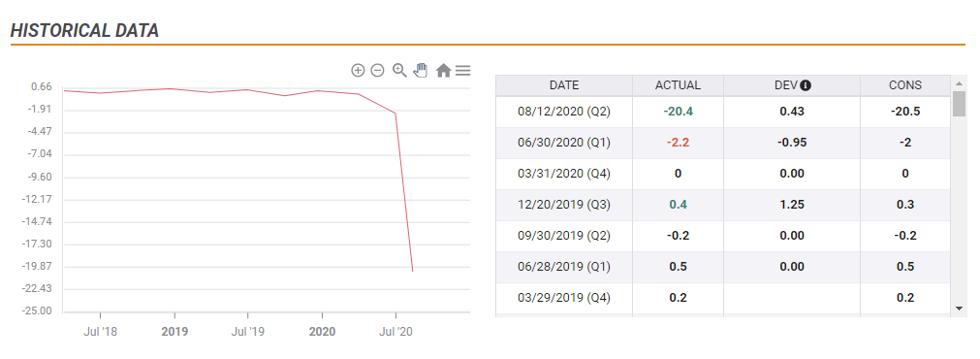Click the -2.2 actual value

679,143
